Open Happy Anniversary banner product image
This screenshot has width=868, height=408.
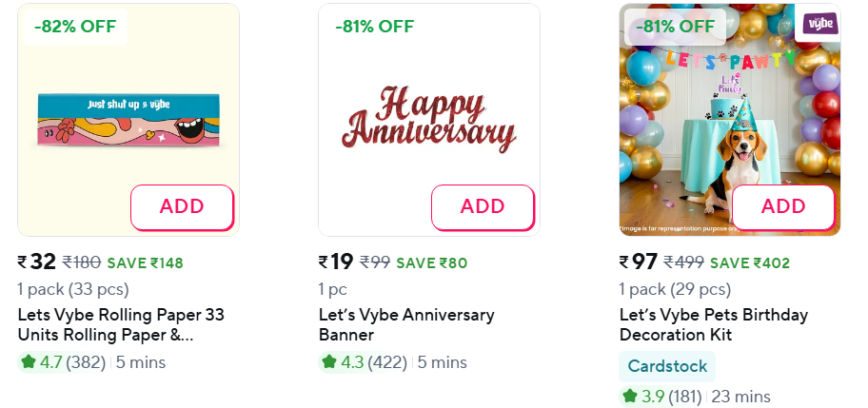point(429,119)
